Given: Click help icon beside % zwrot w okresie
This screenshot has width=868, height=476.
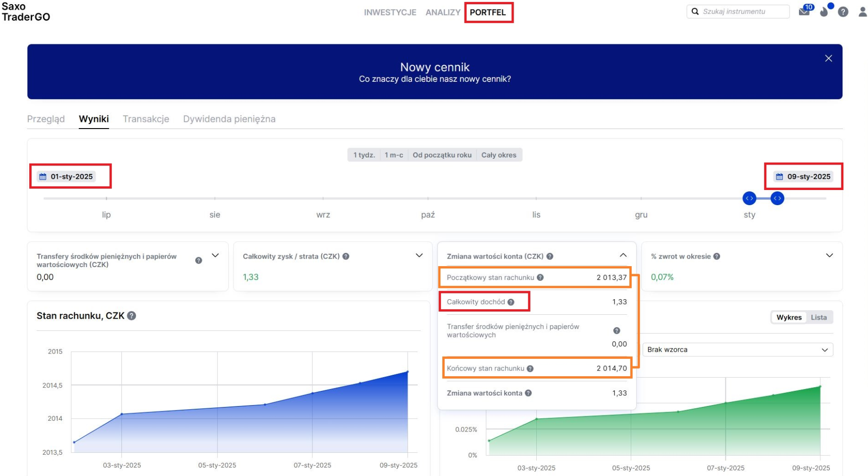Looking at the screenshot, I should coord(717,256).
